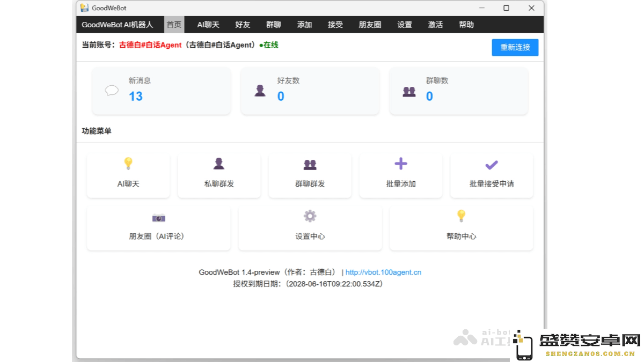Click the 好友数 person icon
Screen dimensions: 644x362
coord(260,91)
